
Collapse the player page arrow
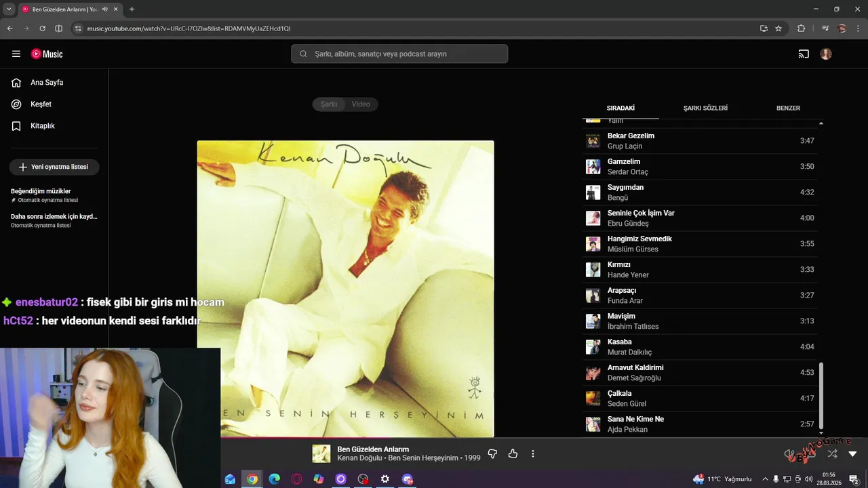(852, 453)
